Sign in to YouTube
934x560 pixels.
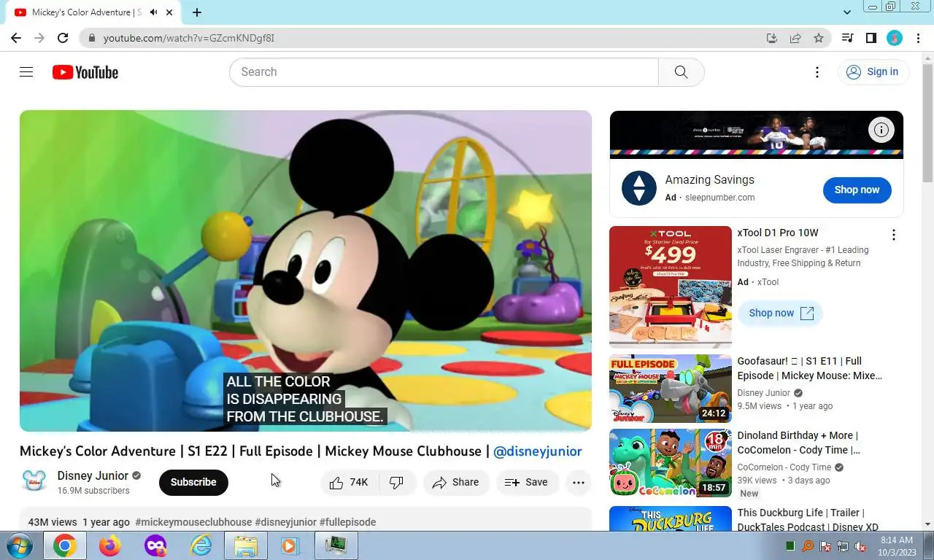coord(873,71)
